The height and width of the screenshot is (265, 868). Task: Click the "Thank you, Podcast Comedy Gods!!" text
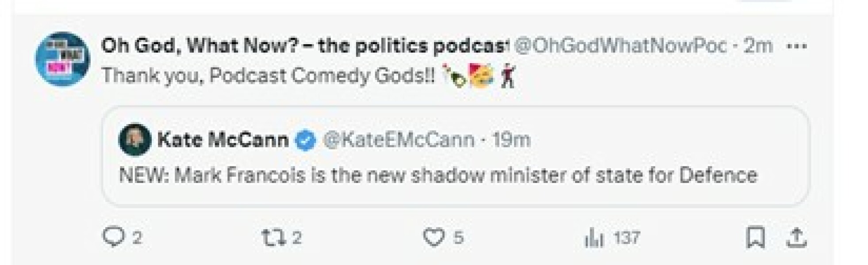pos(268,76)
